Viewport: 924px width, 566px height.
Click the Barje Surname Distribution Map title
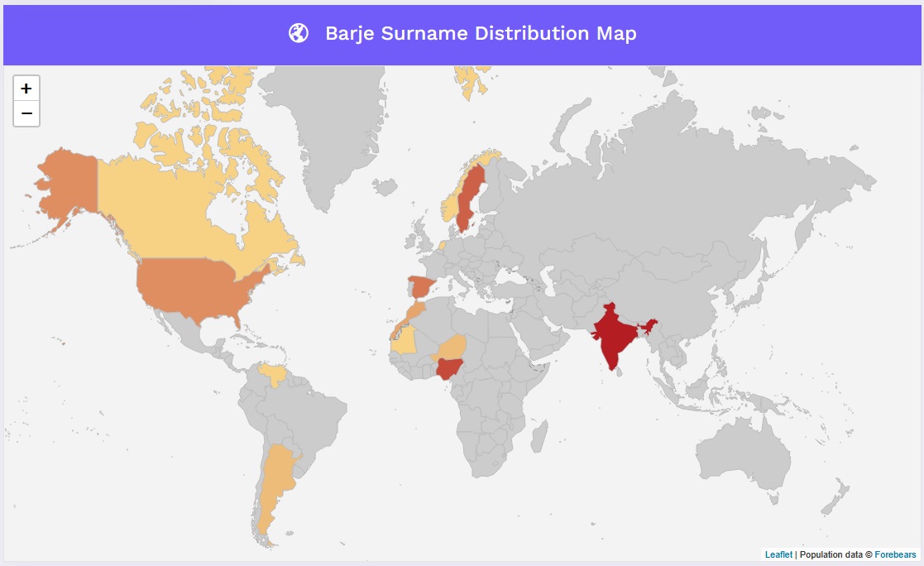click(481, 33)
